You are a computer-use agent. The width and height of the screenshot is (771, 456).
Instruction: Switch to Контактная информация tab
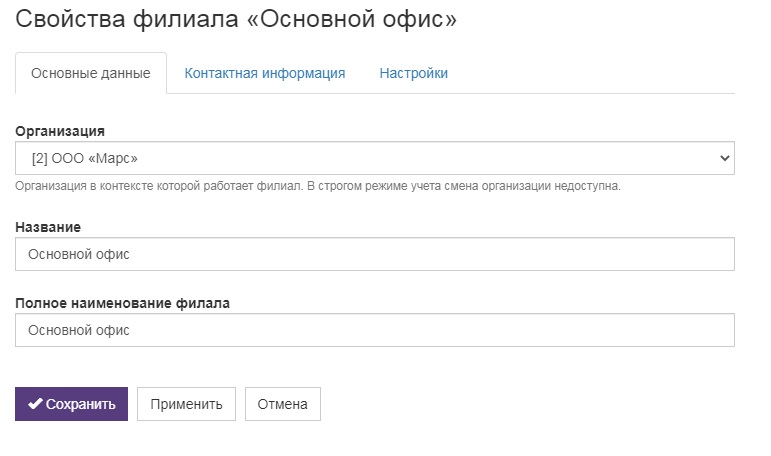point(265,73)
